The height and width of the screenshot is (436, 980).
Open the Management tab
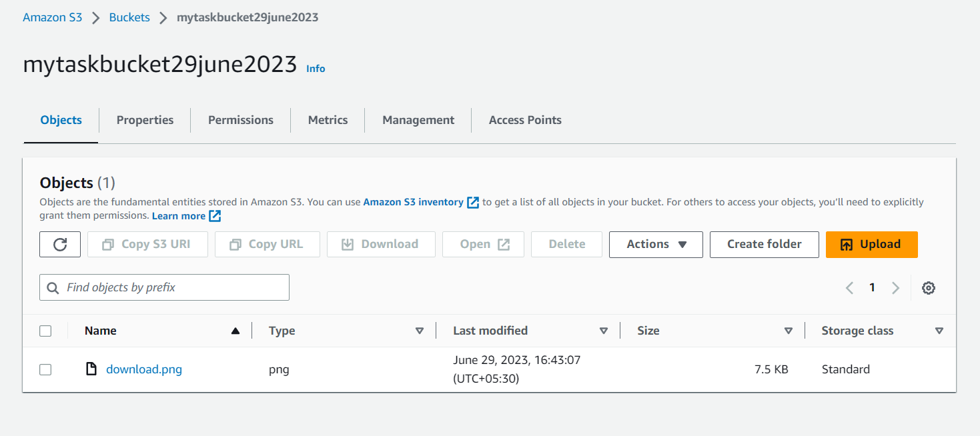(418, 120)
